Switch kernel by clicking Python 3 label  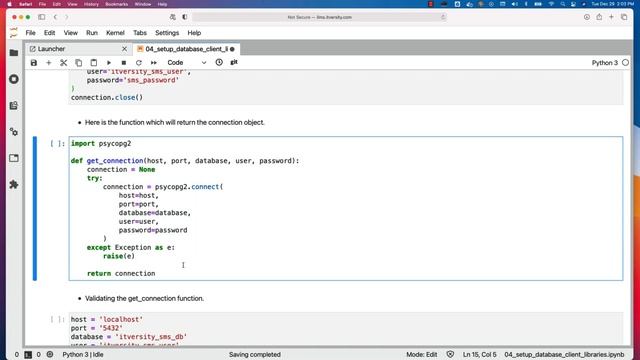(604, 63)
